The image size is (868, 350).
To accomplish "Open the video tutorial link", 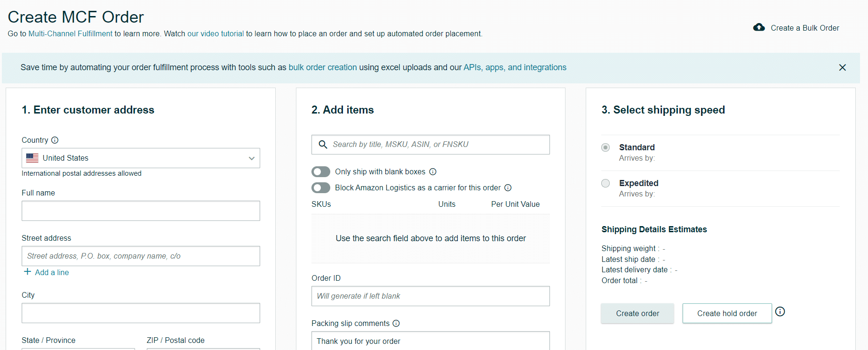I will [x=215, y=33].
